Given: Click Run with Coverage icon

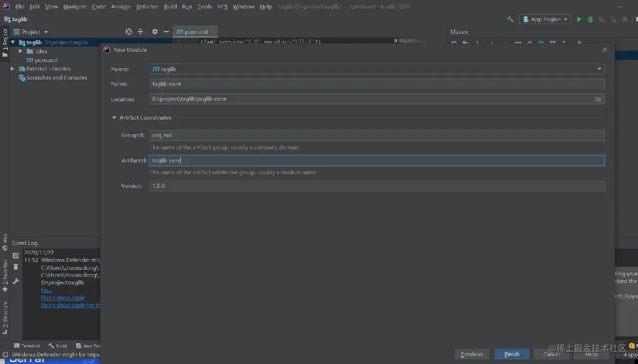Looking at the screenshot, I should (x=602, y=19).
